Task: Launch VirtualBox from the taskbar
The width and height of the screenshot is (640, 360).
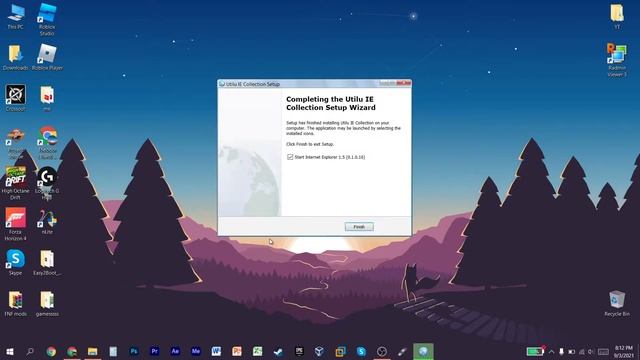Action: (x=320, y=351)
